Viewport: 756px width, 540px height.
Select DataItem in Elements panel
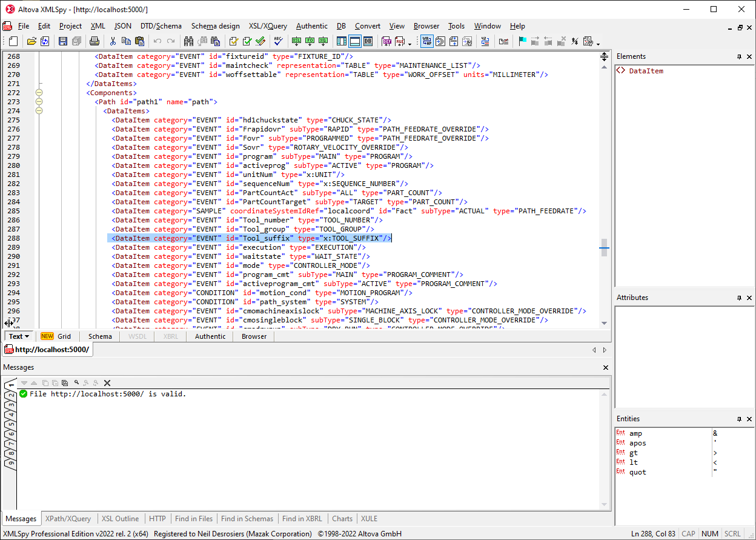click(646, 71)
